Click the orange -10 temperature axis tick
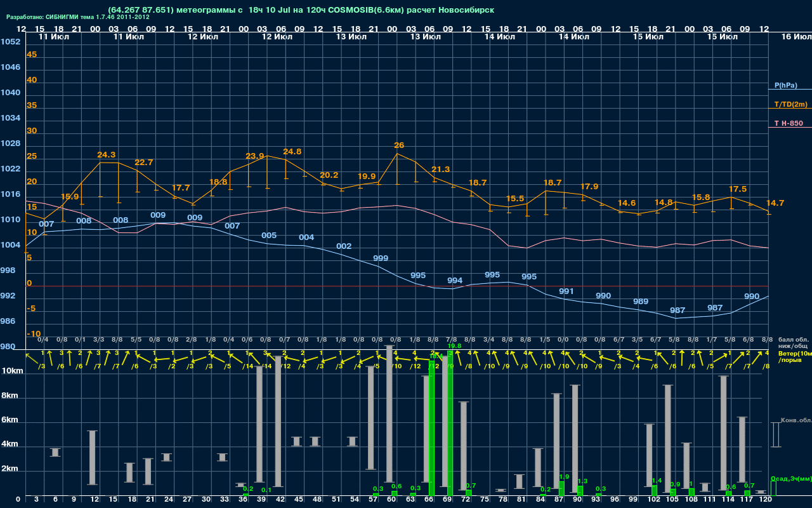Image resolution: width=812 pixels, height=508 pixels. 34,334
